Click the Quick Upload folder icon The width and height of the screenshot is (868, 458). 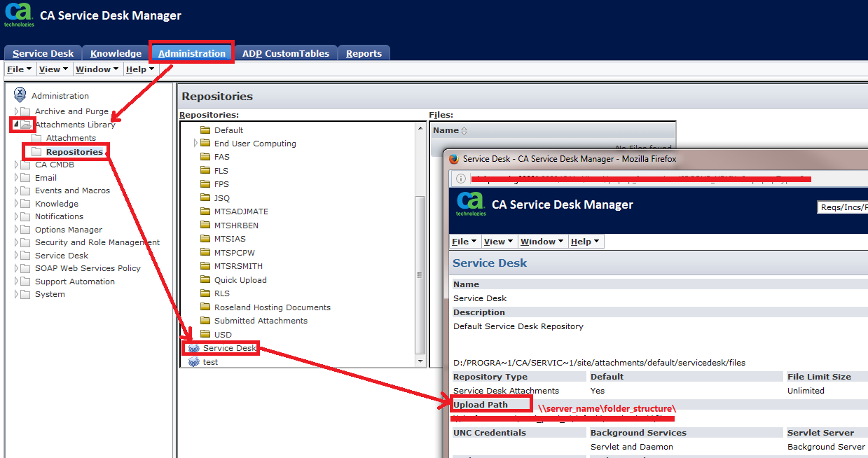tap(205, 279)
